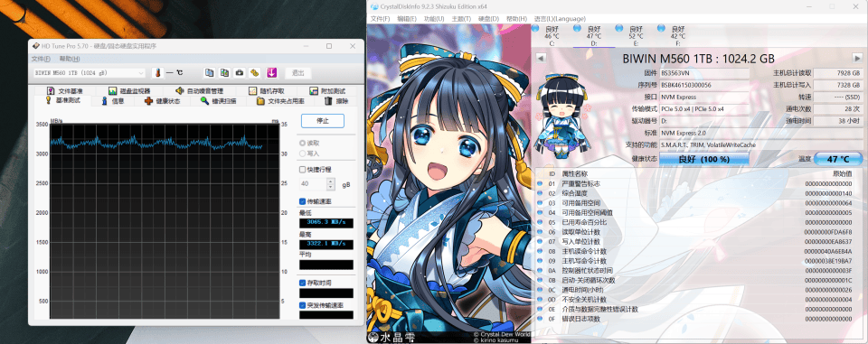This screenshot has width=868, height=344.
Task: Uncheck 传输速率 checkbox
Action: click(x=302, y=201)
